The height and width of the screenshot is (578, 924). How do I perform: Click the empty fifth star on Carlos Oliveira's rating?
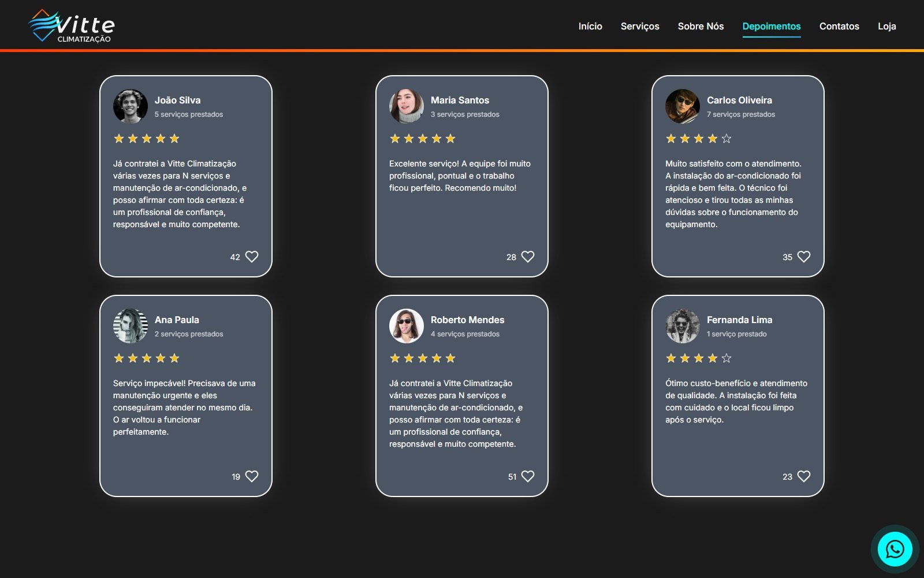[x=726, y=139]
